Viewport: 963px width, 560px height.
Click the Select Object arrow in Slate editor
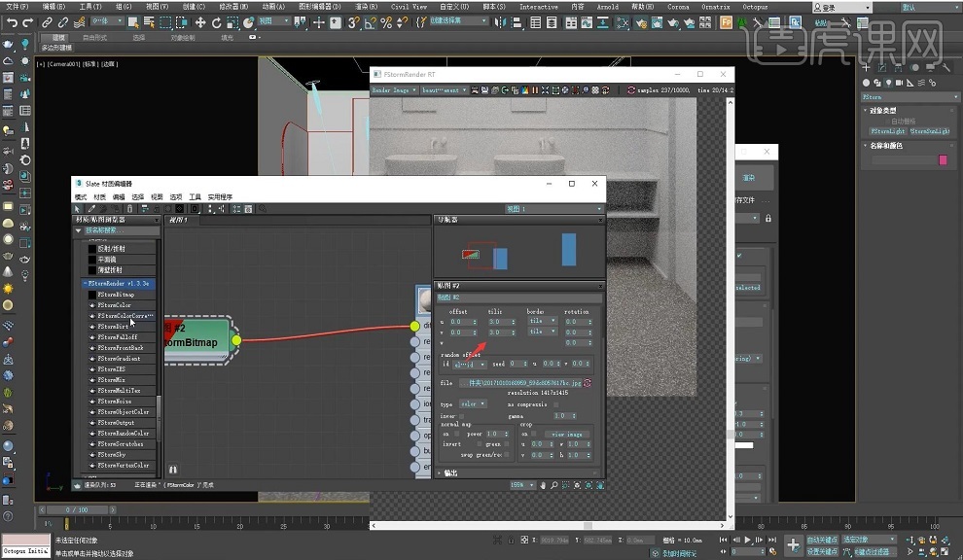[x=79, y=208]
